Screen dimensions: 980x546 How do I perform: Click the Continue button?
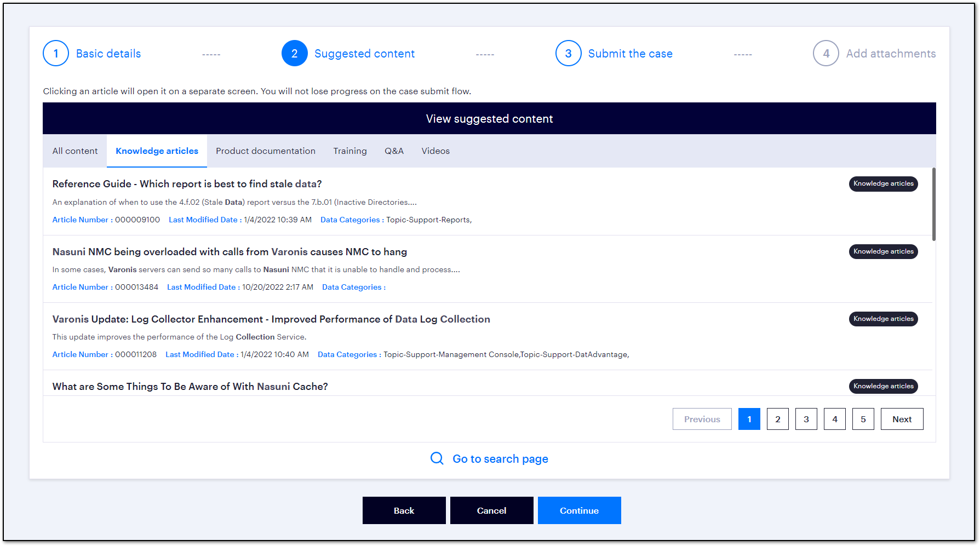tap(579, 510)
